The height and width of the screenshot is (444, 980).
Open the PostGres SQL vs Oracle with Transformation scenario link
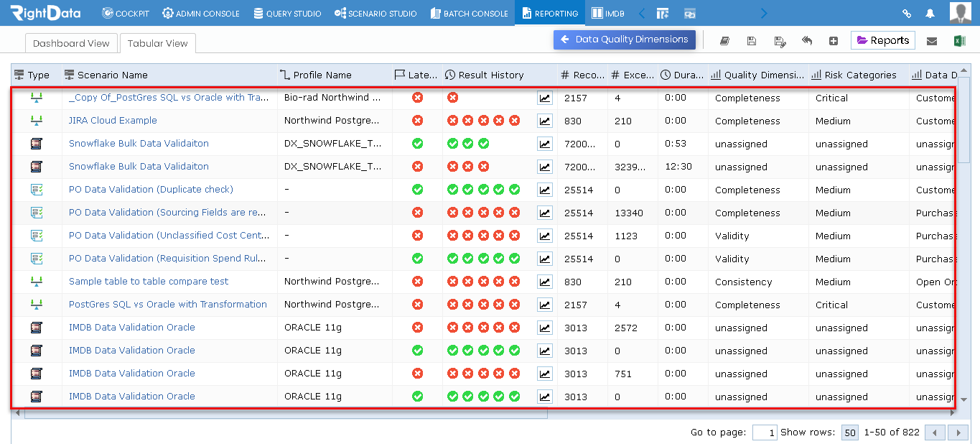[169, 304]
